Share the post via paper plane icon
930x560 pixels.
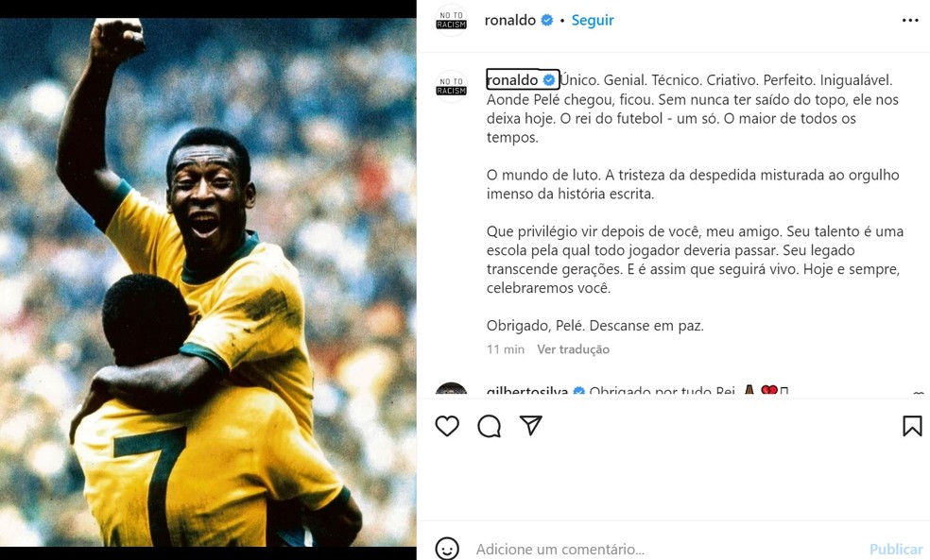(530, 426)
